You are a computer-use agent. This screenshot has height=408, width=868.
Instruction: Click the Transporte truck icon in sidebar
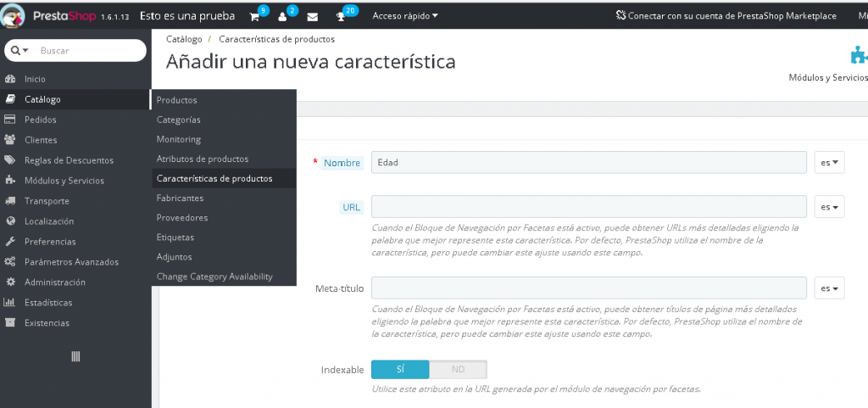pyautogui.click(x=10, y=201)
